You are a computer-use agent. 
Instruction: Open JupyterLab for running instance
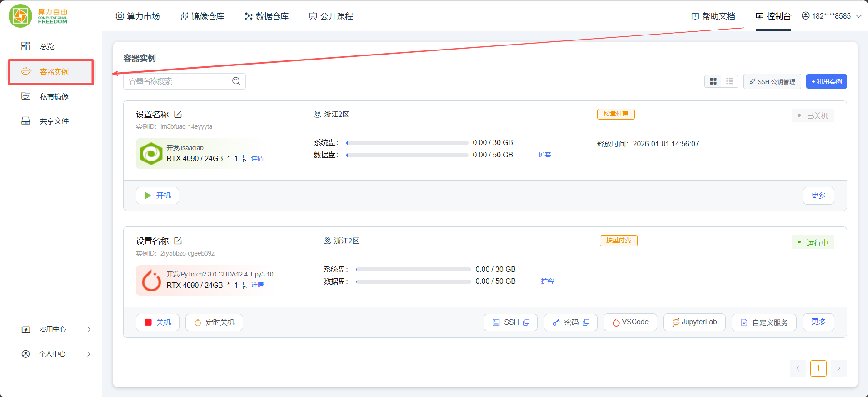(x=694, y=322)
